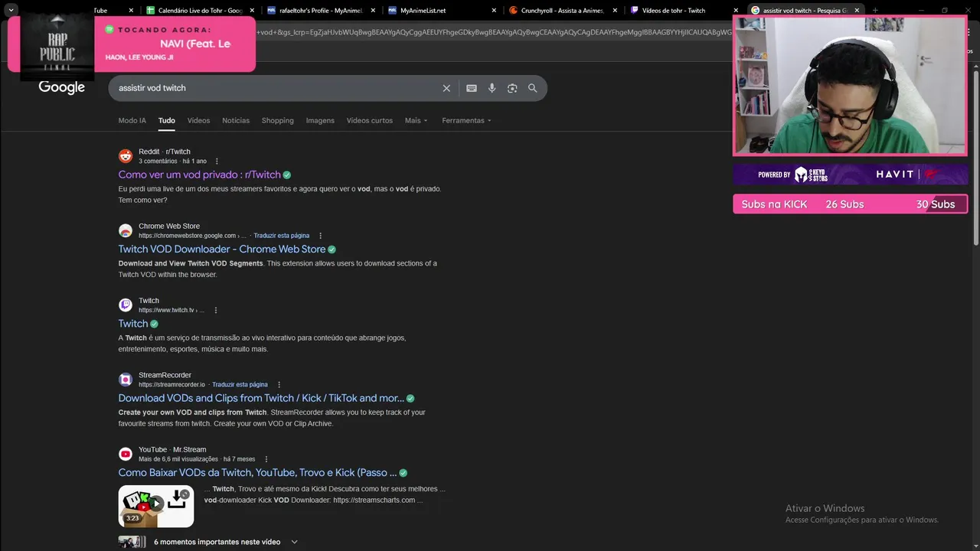The height and width of the screenshot is (551, 980).
Task: Click the 'YouTube · Mr.Stream' source text
Action: click(172, 449)
